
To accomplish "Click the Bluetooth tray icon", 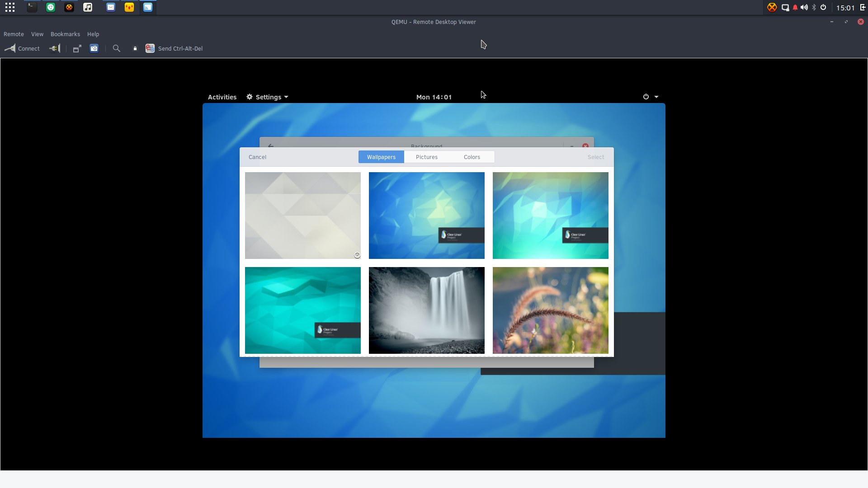I will [x=814, y=7].
